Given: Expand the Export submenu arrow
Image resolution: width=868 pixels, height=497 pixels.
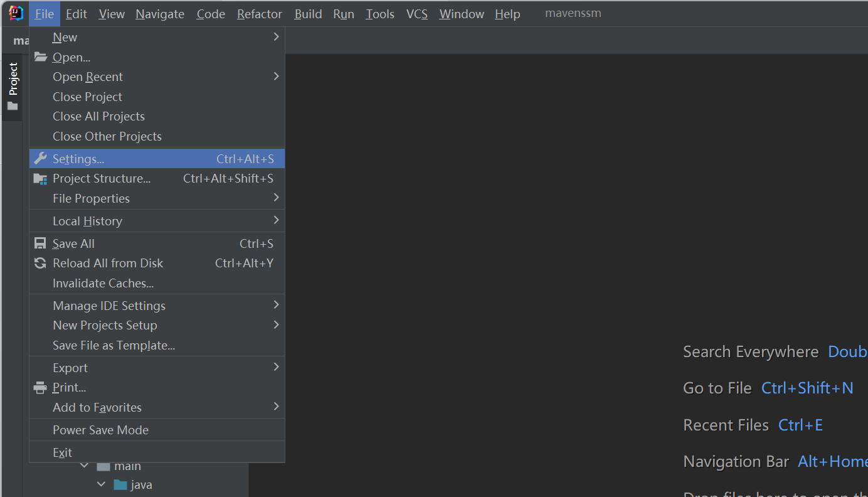Looking at the screenshot, I should coord(276,367).
